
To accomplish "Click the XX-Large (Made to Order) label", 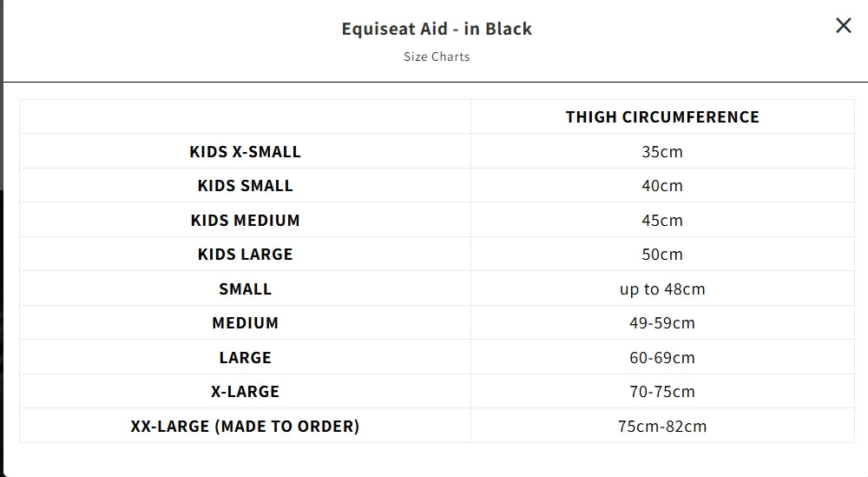I will (x=245, y=426).
